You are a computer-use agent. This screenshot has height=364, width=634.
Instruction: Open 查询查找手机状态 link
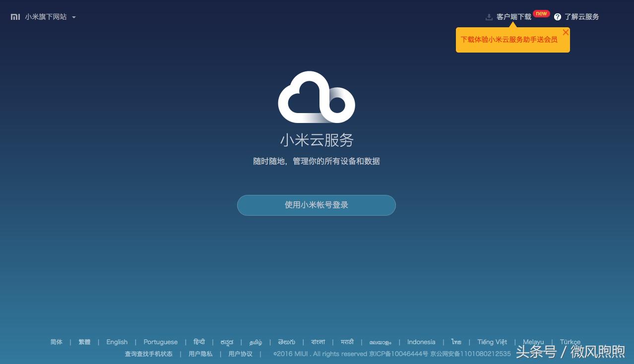(x=149, y=354)
